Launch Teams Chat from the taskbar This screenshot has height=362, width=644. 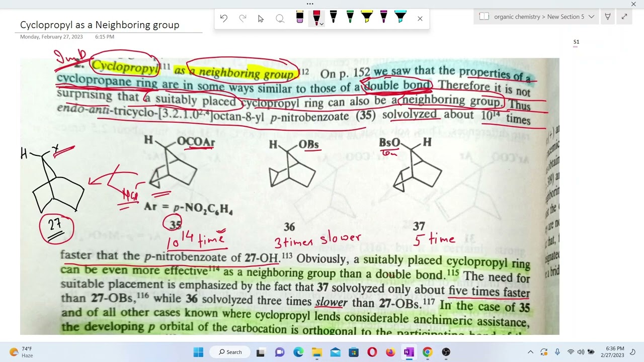[x=280, y=352]
